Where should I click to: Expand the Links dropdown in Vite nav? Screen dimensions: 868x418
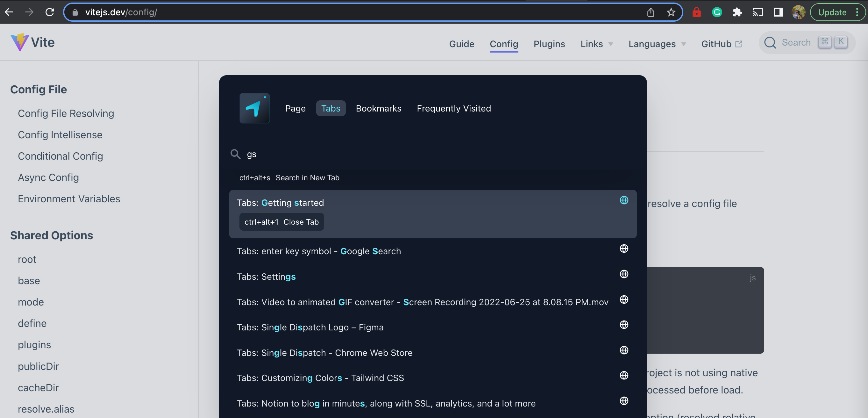[596, 44]
